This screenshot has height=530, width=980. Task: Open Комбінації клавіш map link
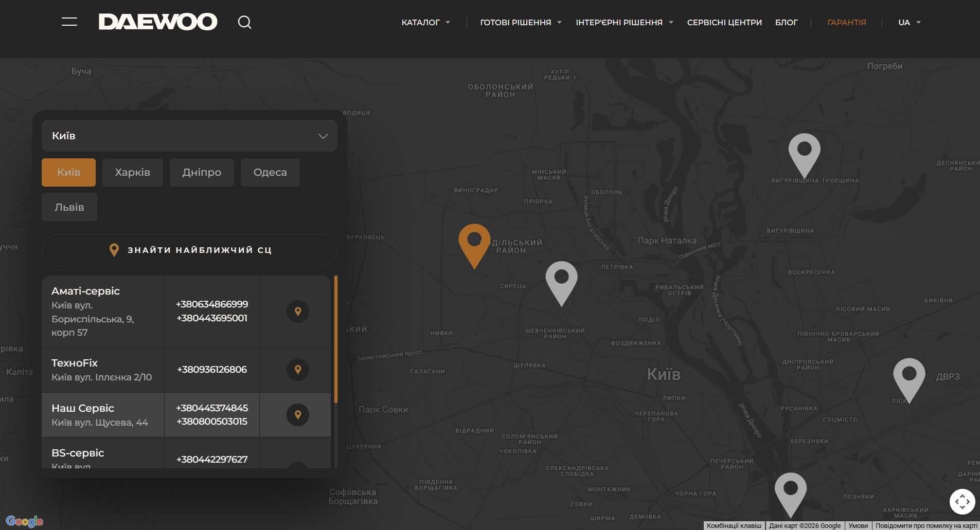[734, 525]
